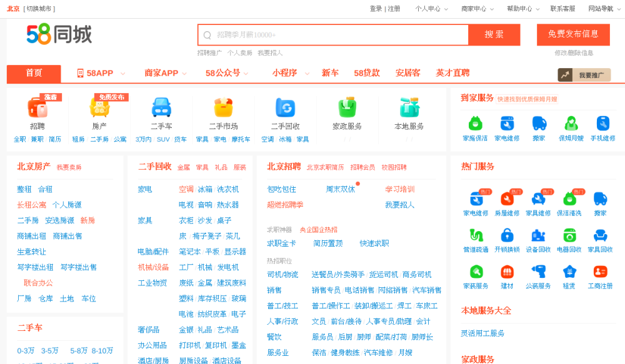Open the 招聘 recruitment category icon
Screen dimensions: 625x364
pyautogui.click(x=37, y=107)
